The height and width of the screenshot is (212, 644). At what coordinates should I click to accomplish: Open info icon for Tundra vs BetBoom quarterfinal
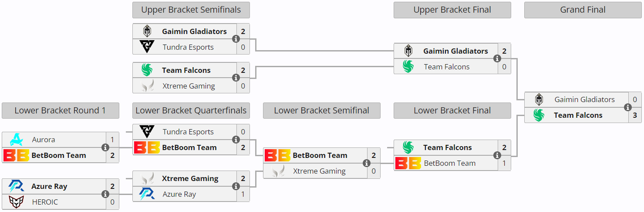236,140
